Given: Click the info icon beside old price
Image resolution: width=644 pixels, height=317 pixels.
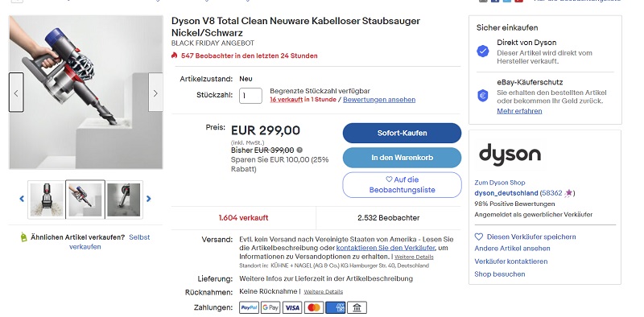Looking at the screenshot, I should [x=299, y=150].
